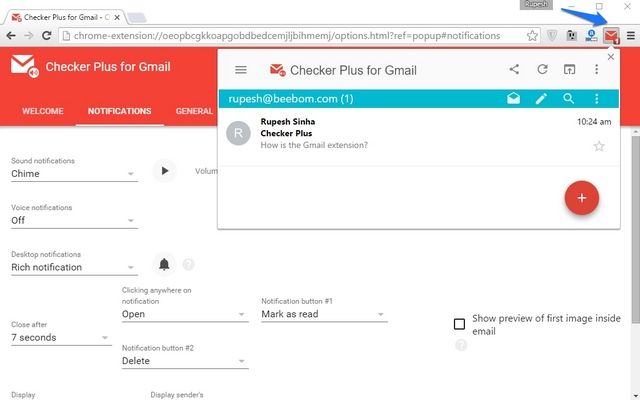The height and width of the screenshot is (400, 640).
Task: Test desktop notification bell icon
Action: click(x=164, y=264)
